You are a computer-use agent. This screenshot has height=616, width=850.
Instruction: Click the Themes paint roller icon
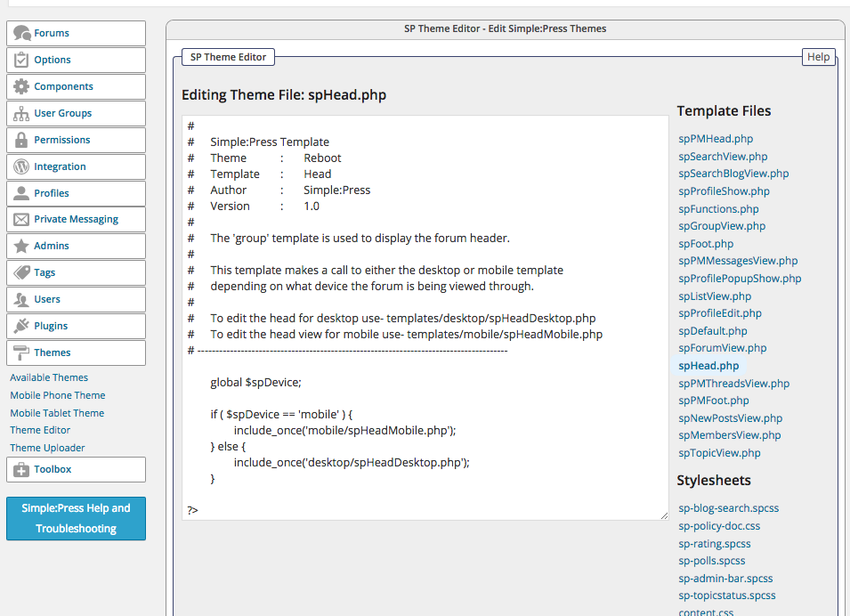click(x=21, y=353)
